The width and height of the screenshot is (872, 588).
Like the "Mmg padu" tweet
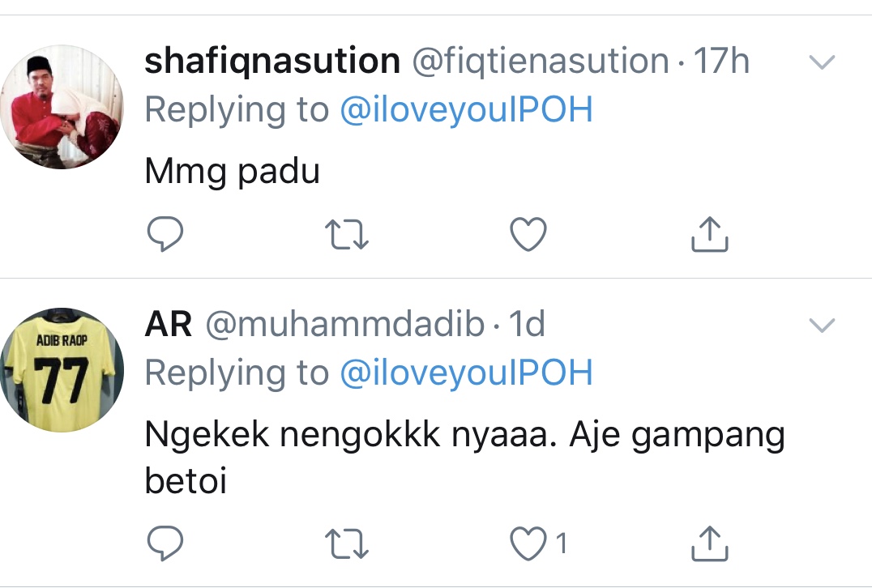tap(528, 235)
